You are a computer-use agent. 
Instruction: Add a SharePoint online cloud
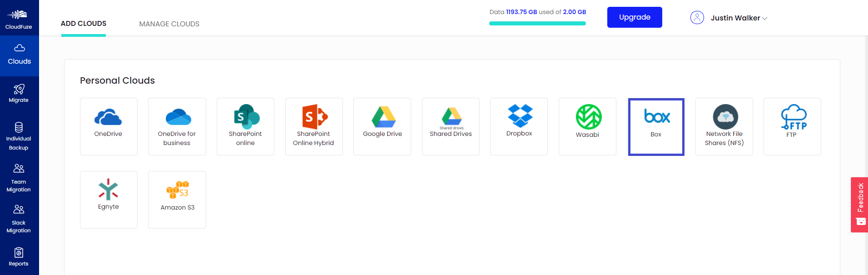[245, 126]
